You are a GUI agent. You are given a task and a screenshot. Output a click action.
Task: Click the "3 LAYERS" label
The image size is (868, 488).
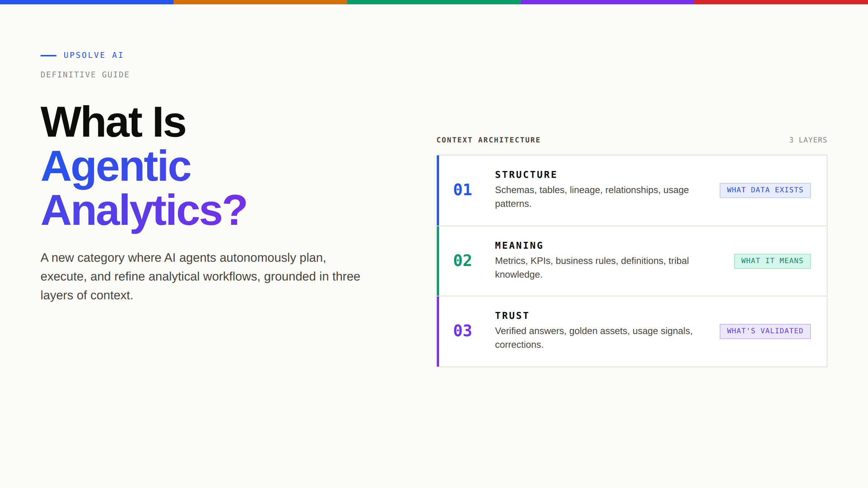(808, 140)
